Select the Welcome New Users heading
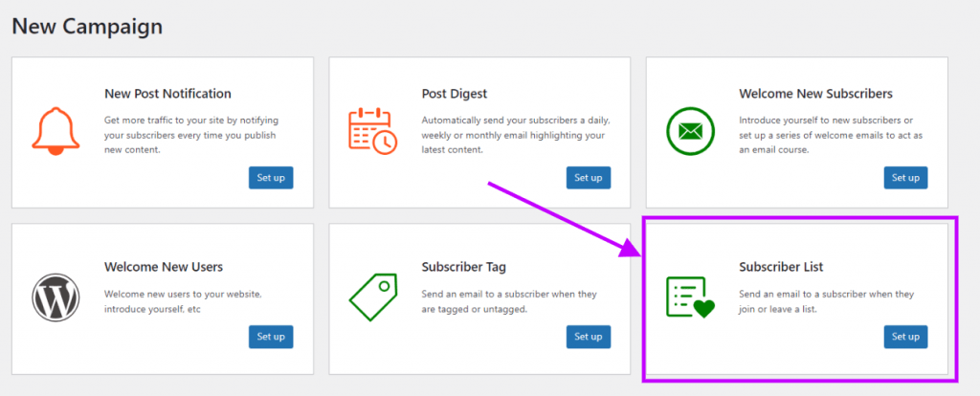 tap(163, 267)
